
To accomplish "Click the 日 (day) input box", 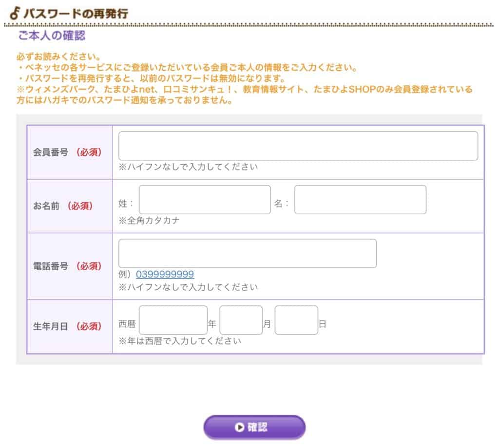I will point(296,320).
